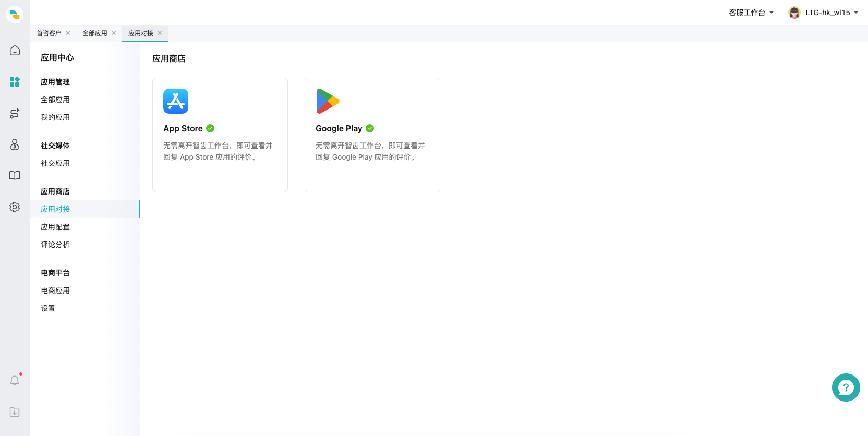This screenshot has height=436, width=868.
Task: Click the Google Play description text
Action: point(370,151)
